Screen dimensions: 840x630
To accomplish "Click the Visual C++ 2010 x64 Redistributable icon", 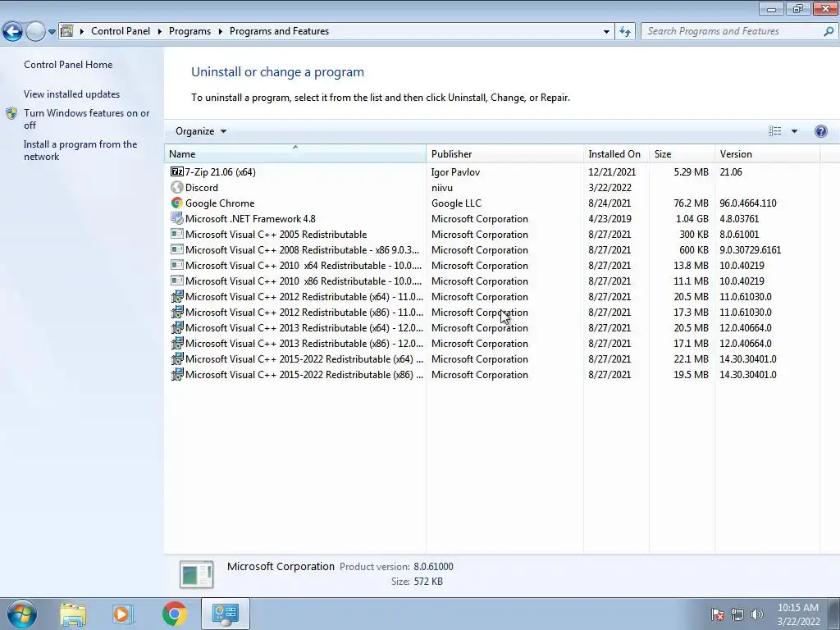I will coord(177,265).
